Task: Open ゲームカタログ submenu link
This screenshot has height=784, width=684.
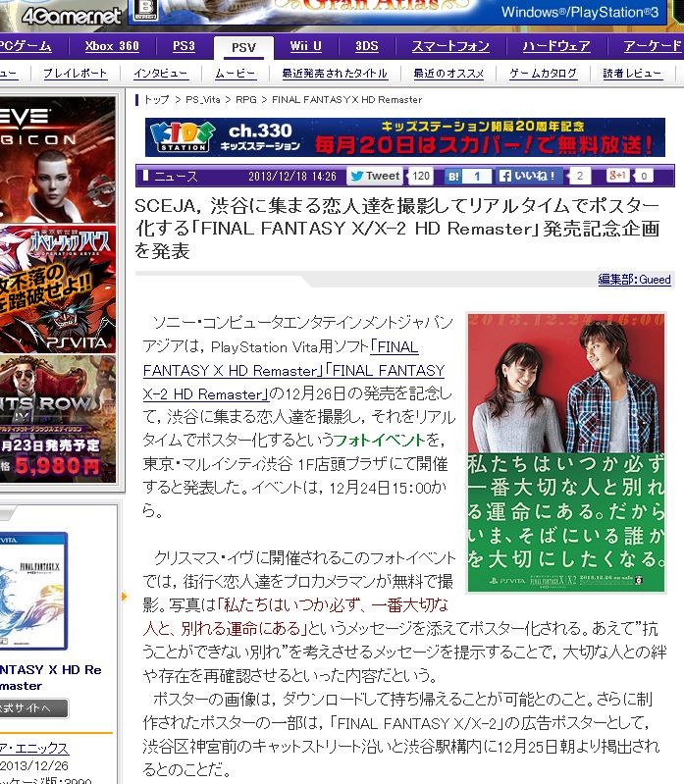Action: [543, 74]
